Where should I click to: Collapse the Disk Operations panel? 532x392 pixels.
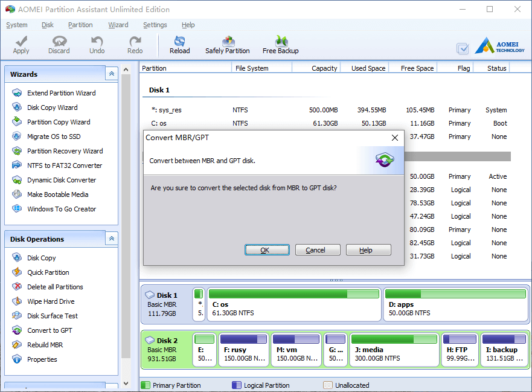[111, 238]
